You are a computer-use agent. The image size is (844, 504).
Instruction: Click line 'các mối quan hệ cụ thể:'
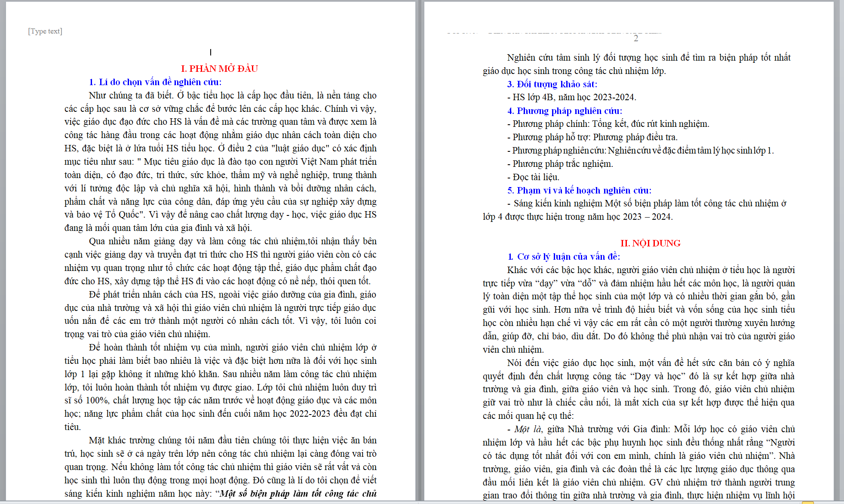528,416
